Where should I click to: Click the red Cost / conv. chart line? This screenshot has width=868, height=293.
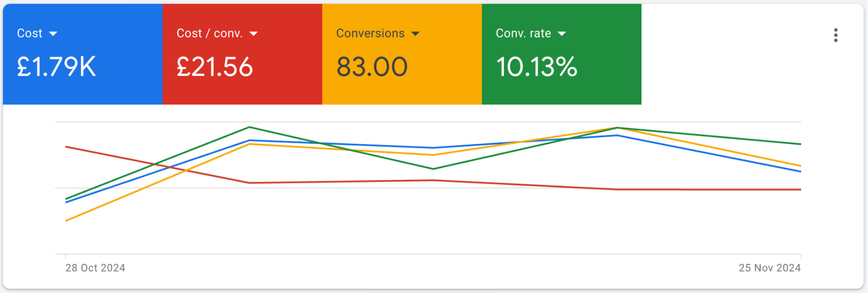pyautogui.click(x=342, y=182)
